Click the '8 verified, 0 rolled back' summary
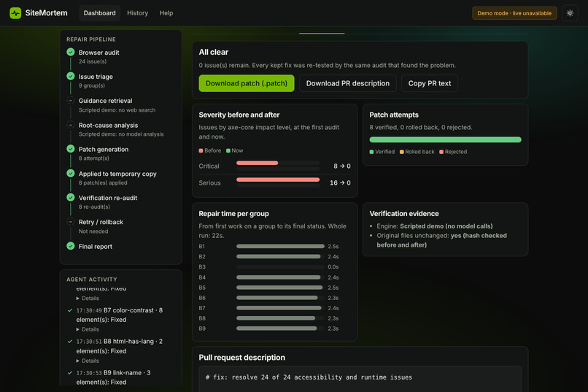Image resolution: width=588 pixels, height=392 pixels. coord(421,128)
